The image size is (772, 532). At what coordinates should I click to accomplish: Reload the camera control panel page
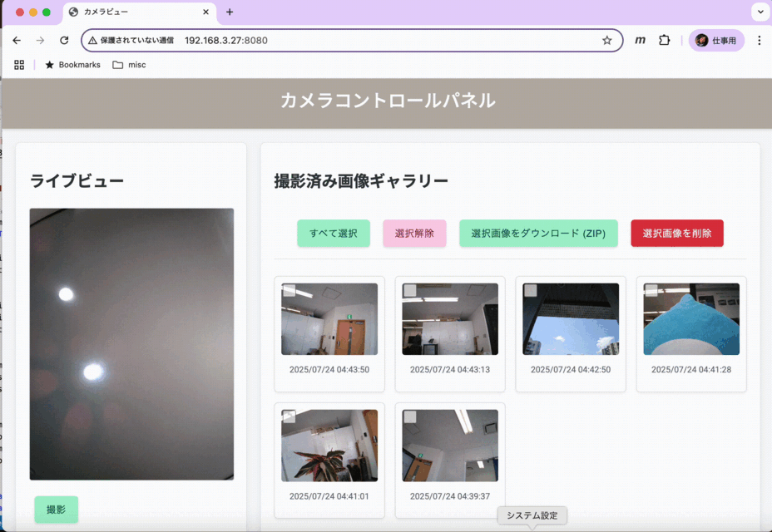65,40
